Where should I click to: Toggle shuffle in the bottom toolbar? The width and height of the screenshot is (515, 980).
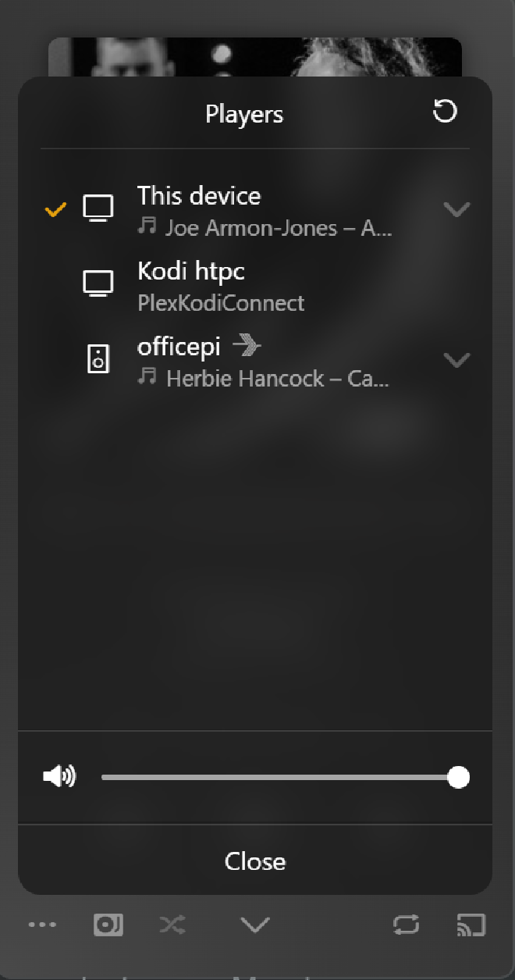point(171,925)
